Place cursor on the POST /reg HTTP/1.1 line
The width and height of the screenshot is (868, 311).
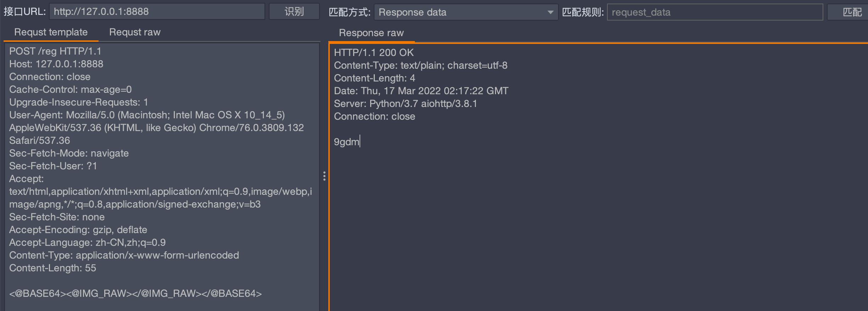[55, 51]
